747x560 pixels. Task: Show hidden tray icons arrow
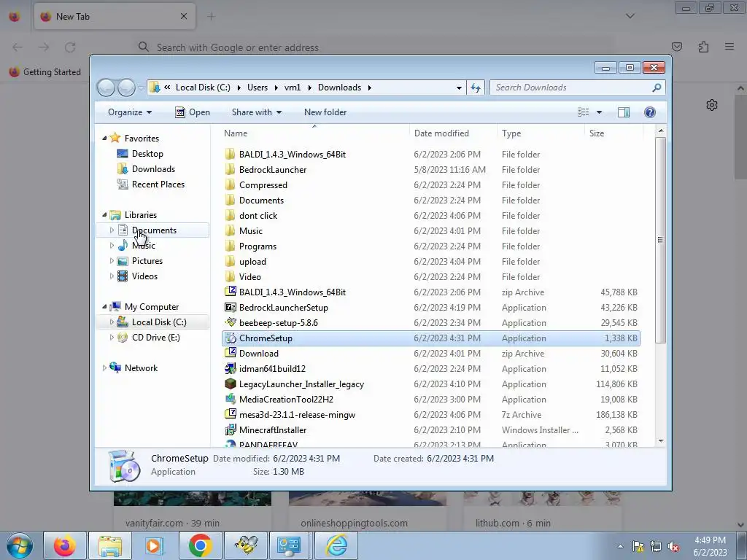coord(620,547)
